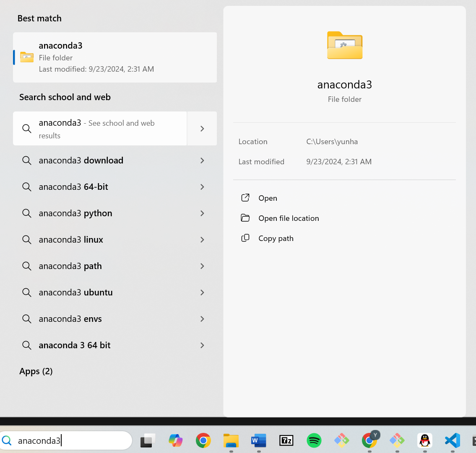Launch Visual Studio Code from taskbar
The height and width of the screenshot is (453, 476).
click(x=453, y=440)
